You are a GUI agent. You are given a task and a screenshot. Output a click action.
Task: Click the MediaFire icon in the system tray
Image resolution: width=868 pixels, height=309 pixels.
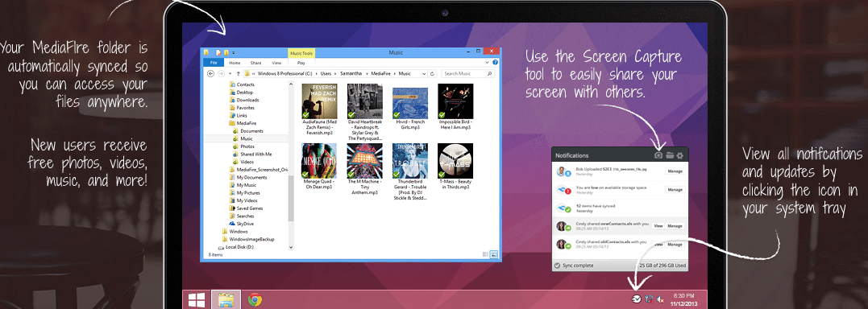638,299
